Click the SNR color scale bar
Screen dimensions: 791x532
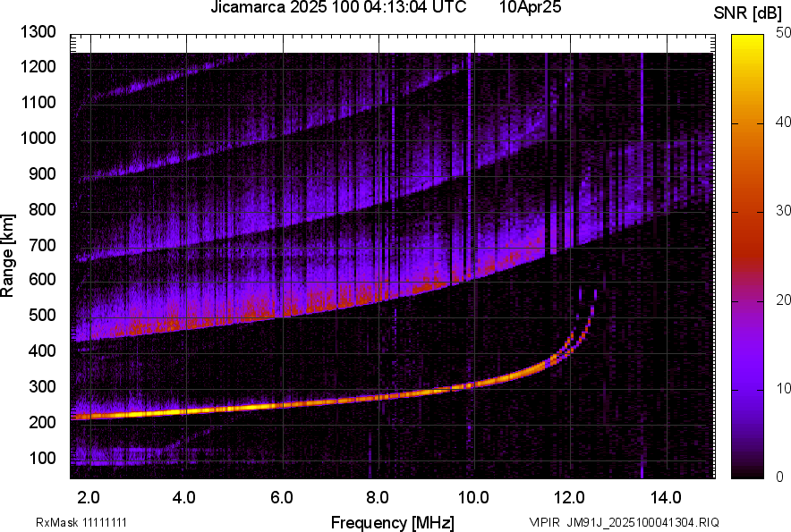coord(748,257)
